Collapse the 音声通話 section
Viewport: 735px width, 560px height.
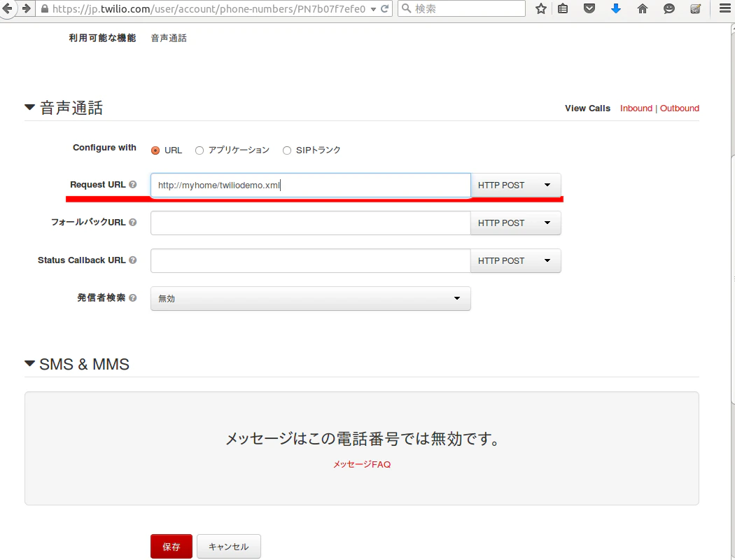click(29, 107)
